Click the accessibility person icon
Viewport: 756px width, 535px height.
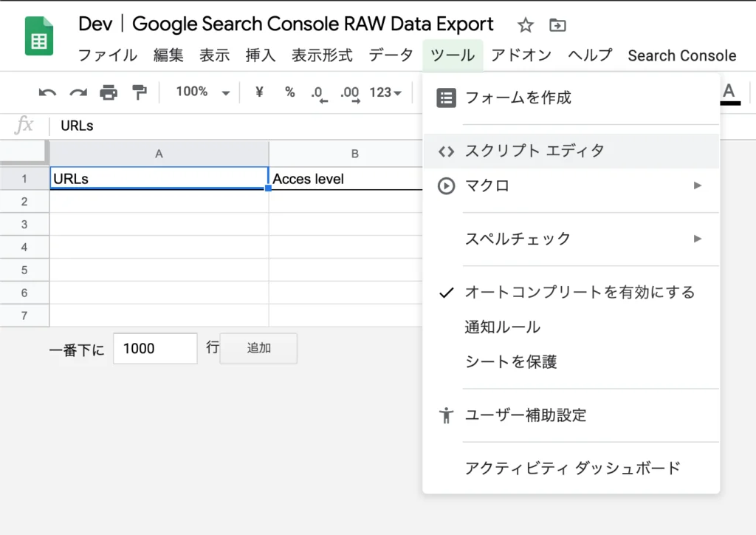(x=446, y=415)
